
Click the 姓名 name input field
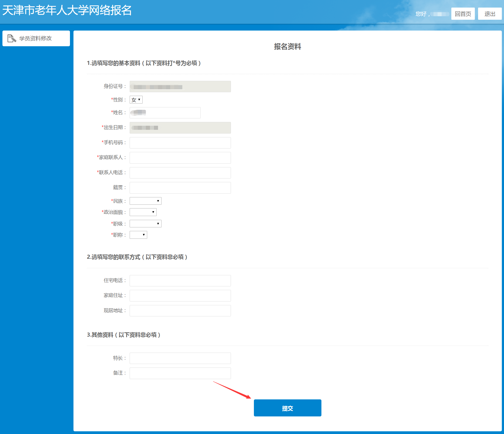(x=165, y=113)
